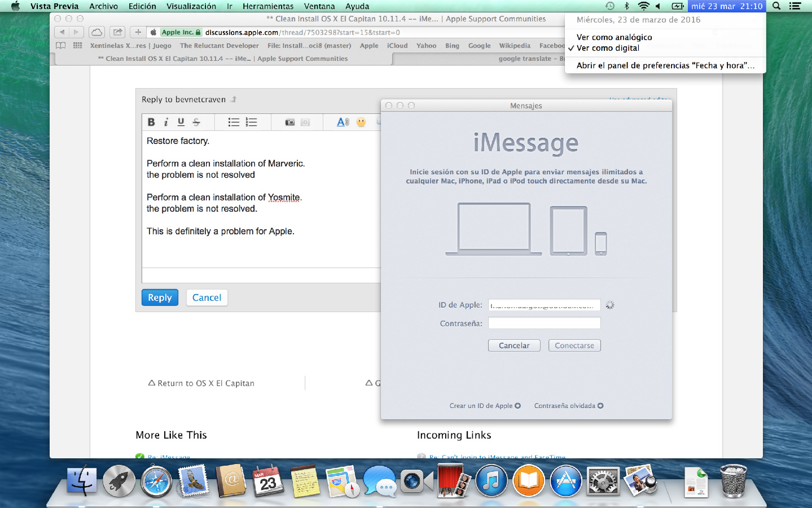Select 'Ver como analógico' clock option
812x508 pixels.
[x=665, y=37]
